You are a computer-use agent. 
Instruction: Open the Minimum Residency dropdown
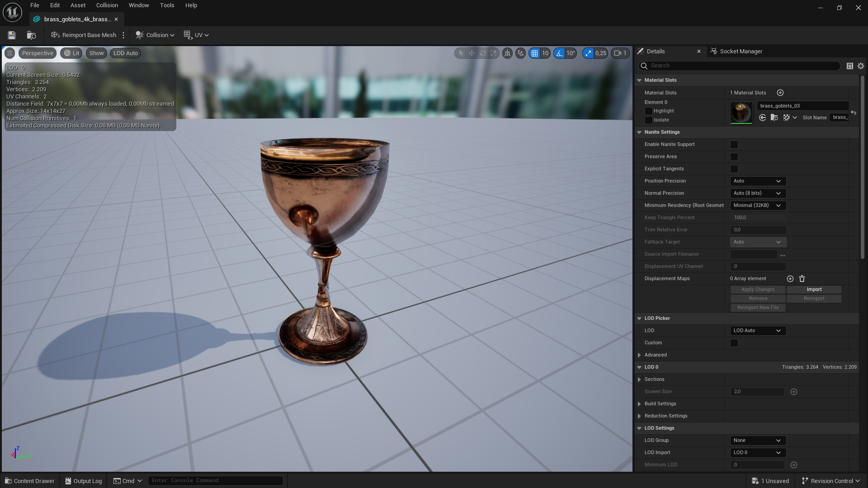[758, 206]
